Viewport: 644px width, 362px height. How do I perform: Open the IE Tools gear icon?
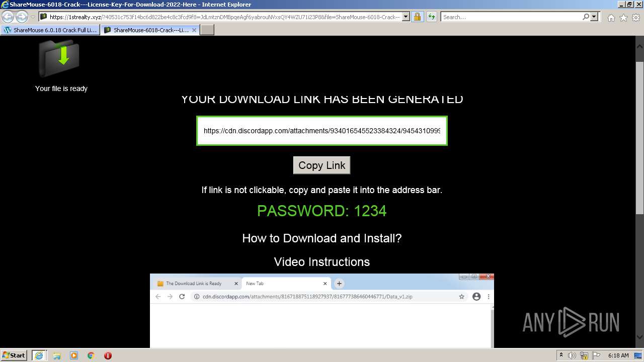(635, 18)
